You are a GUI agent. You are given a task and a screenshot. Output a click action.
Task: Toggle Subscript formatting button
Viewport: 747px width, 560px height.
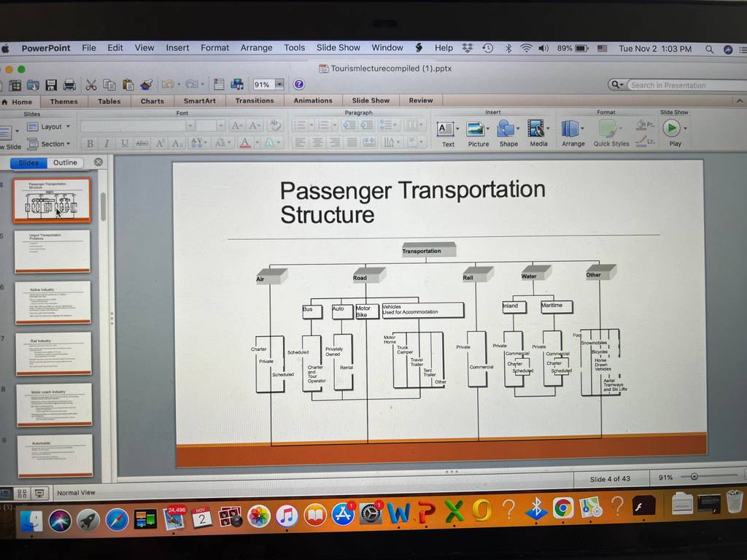click(x=177, y=143)
